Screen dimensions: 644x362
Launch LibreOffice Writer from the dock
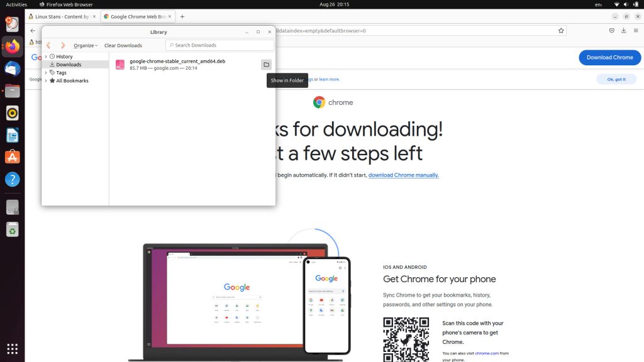[13, 136]
